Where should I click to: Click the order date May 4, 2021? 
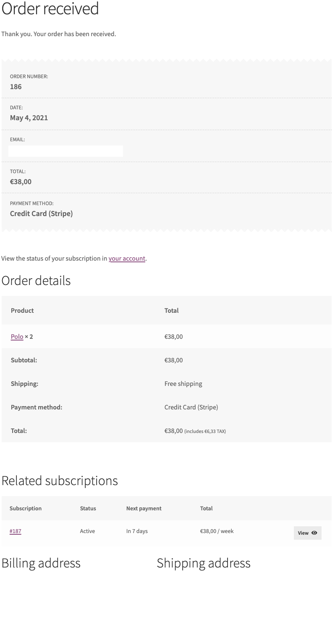click(x=29, y=118)
